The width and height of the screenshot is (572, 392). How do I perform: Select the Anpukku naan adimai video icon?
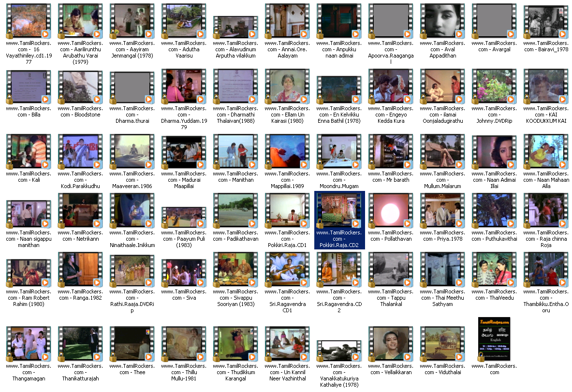(x=339, y=21)
